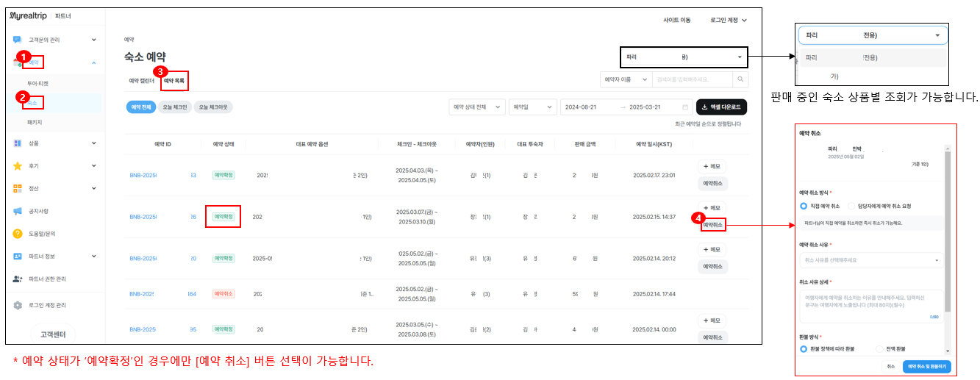
Task: Select the 환불 정책에 따라 환불 radio button
Action: pyautogui.click(x=804, y=348)
